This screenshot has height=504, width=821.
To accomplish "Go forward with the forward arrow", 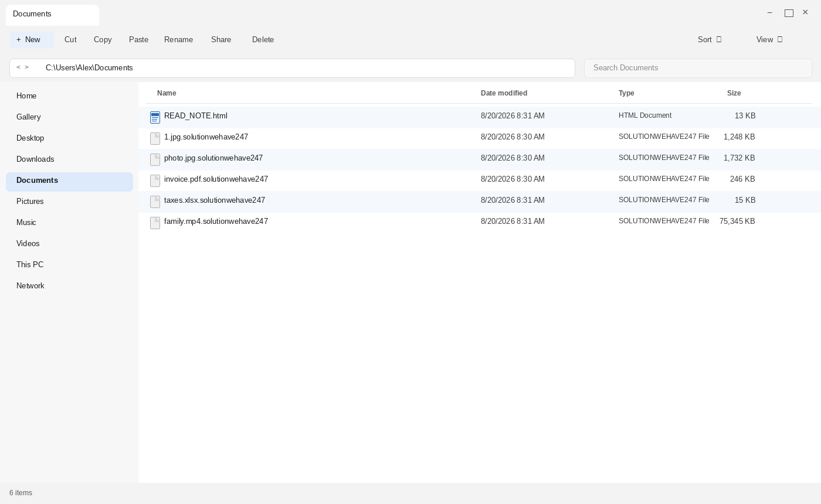I will pos(26,67).
